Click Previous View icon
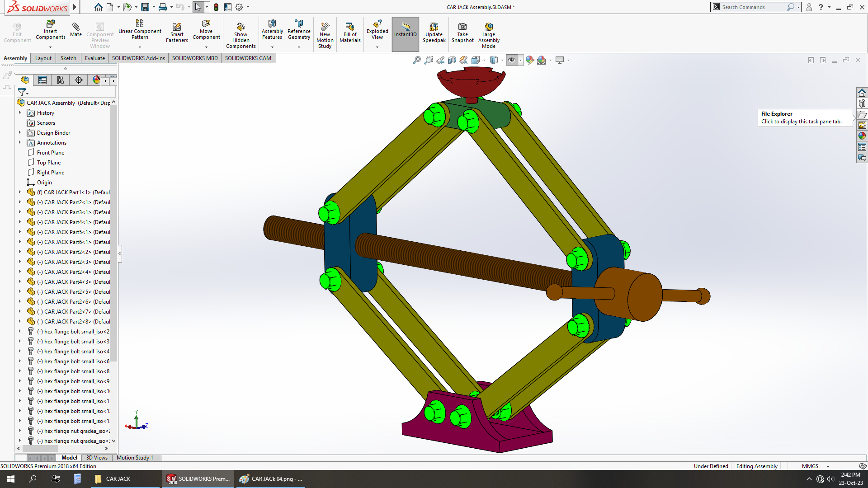 point(440,60)
